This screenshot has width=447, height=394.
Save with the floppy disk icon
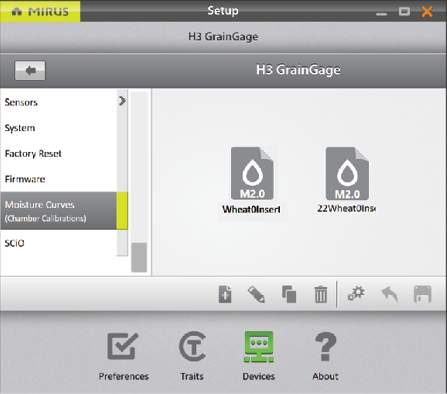pos(422,294)
